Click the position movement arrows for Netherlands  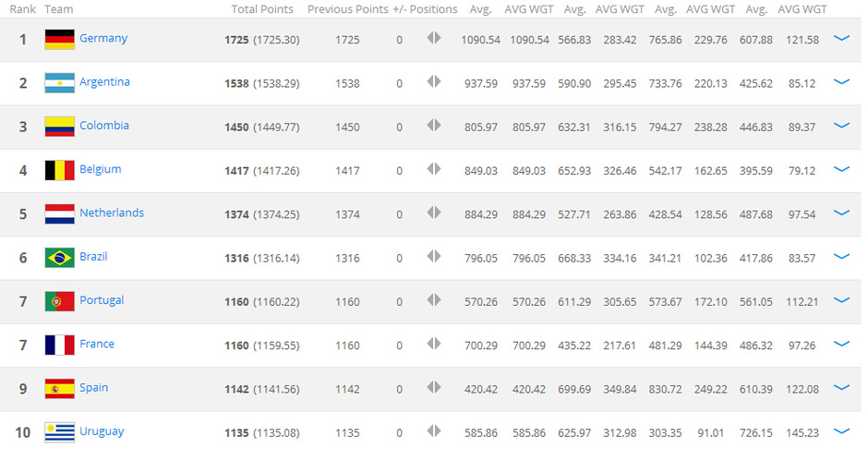434,212
